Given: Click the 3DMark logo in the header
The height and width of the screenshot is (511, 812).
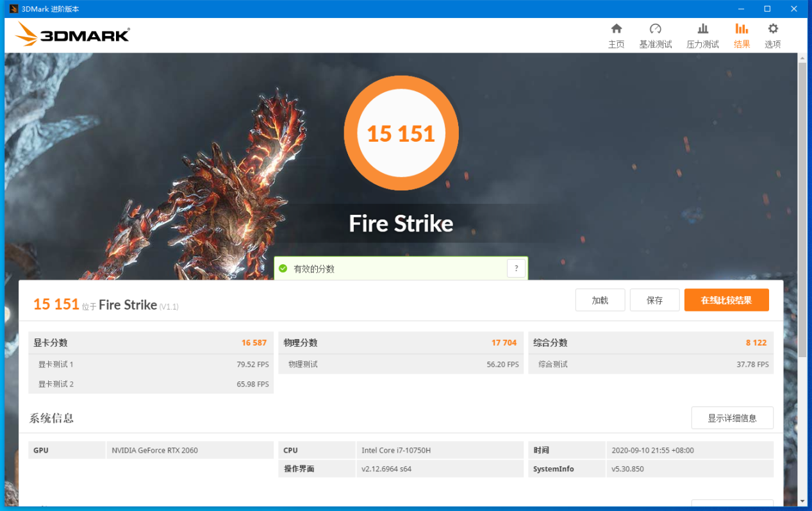Looking at the screenshot, I should (x=73, y=35).
